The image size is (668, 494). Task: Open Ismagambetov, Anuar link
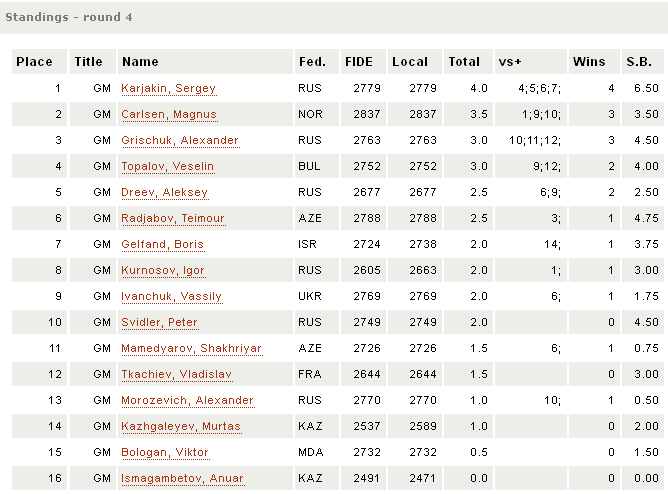(x=182, y=479)
